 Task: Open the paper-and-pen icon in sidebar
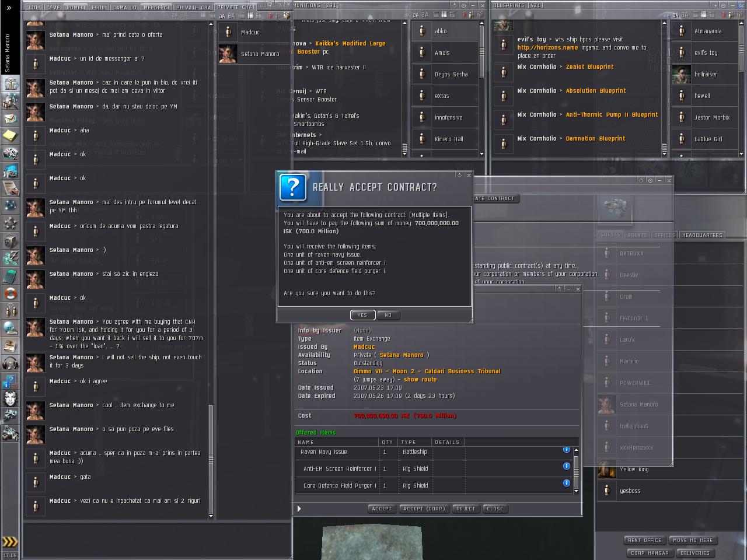tap(10, 189)
